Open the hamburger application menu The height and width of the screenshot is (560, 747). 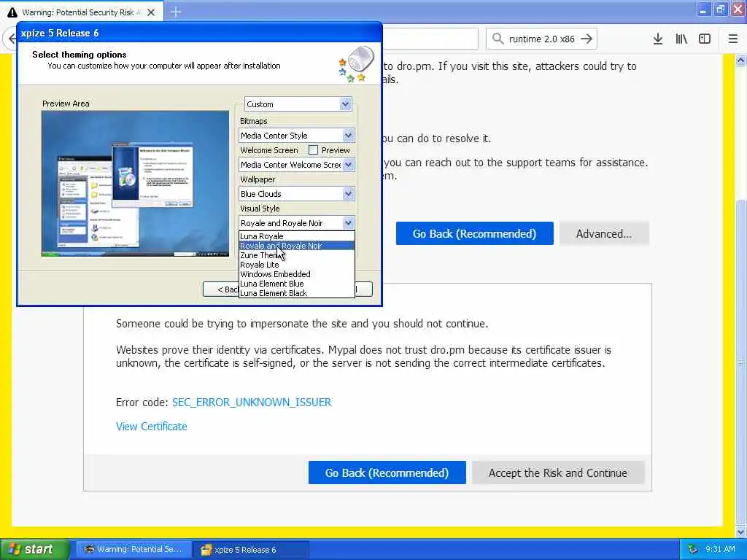pos(733,39)
